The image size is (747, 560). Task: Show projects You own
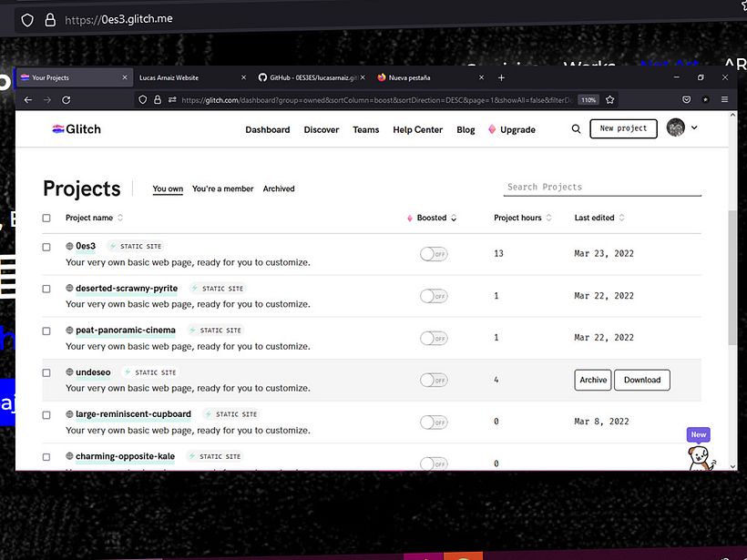tap(168, 188)
